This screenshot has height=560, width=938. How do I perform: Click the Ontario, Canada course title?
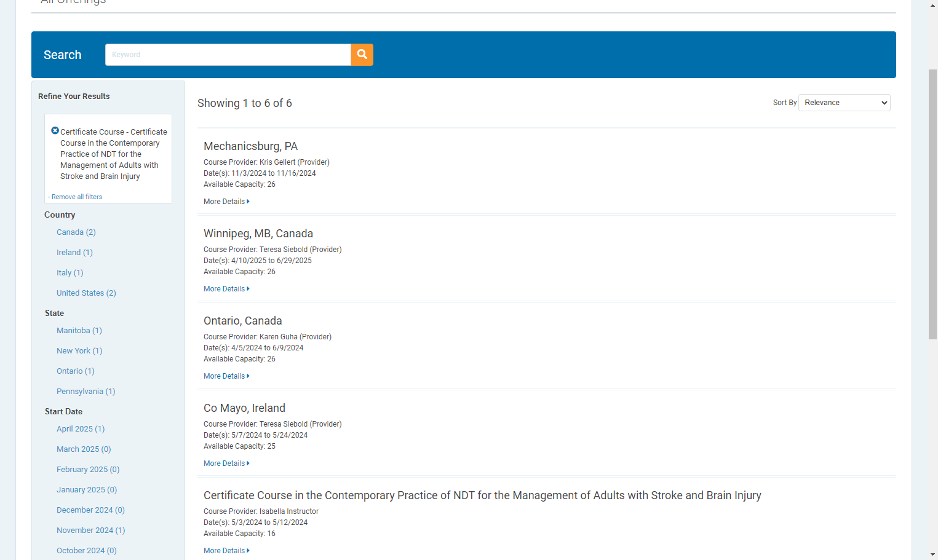coord(243,321)
